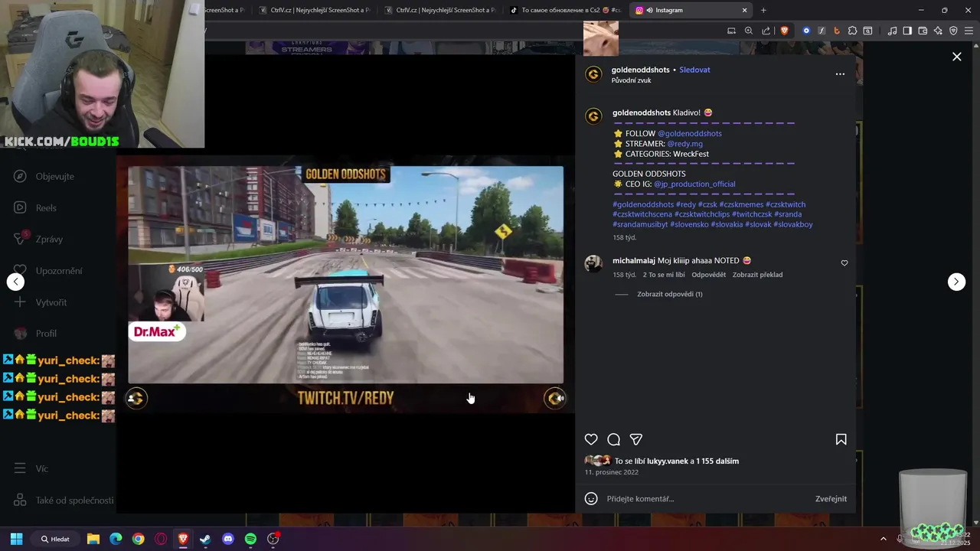Open Také od společnosti menu
The image size is (980, 551).
click(x=64, y=500)
